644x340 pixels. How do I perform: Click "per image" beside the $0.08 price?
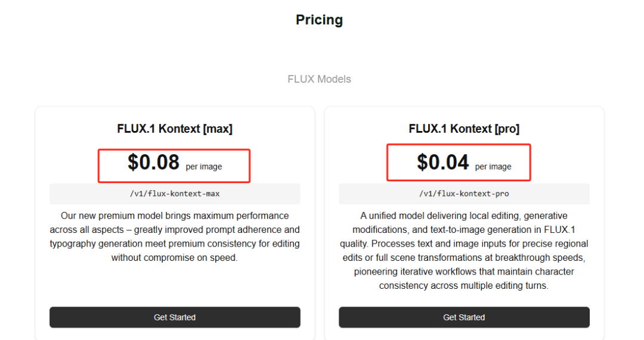click(x=204, y=167)
